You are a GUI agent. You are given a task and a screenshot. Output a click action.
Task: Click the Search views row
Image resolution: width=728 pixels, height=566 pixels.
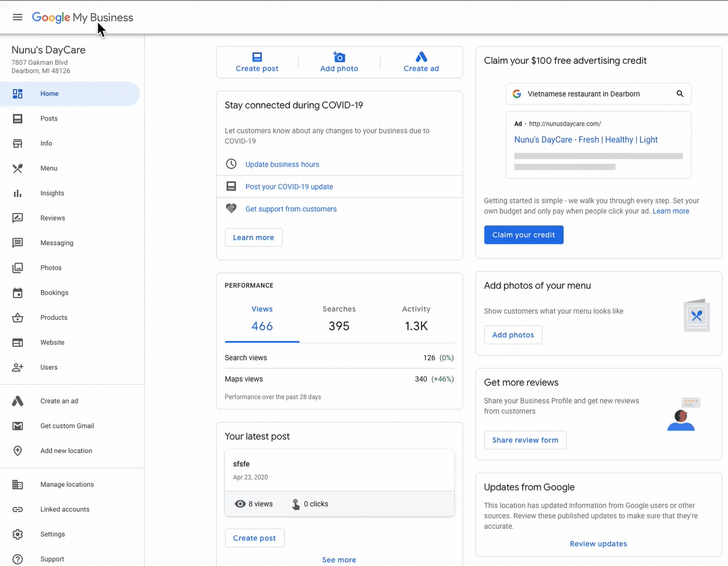[x=339, y=358]
